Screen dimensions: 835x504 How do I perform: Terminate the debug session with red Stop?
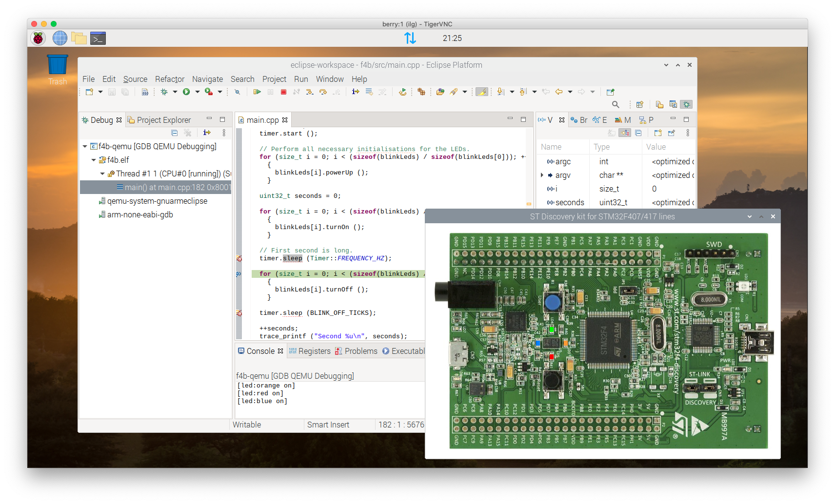tap(283, 92)
